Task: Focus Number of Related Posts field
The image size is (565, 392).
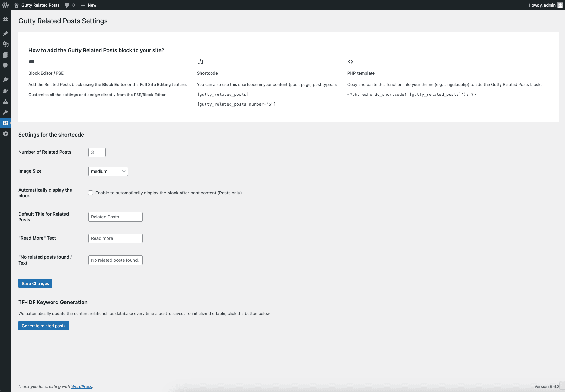Action: (97, 152)
